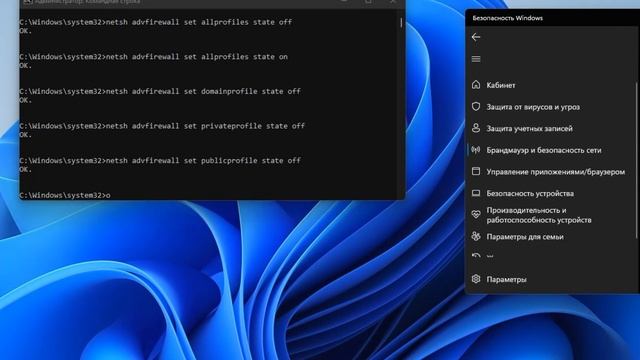The height and width of the screenshot is (360, 640).
Task: Click the 'set allprofiles state off' command line
Action: tap(156, 22)
